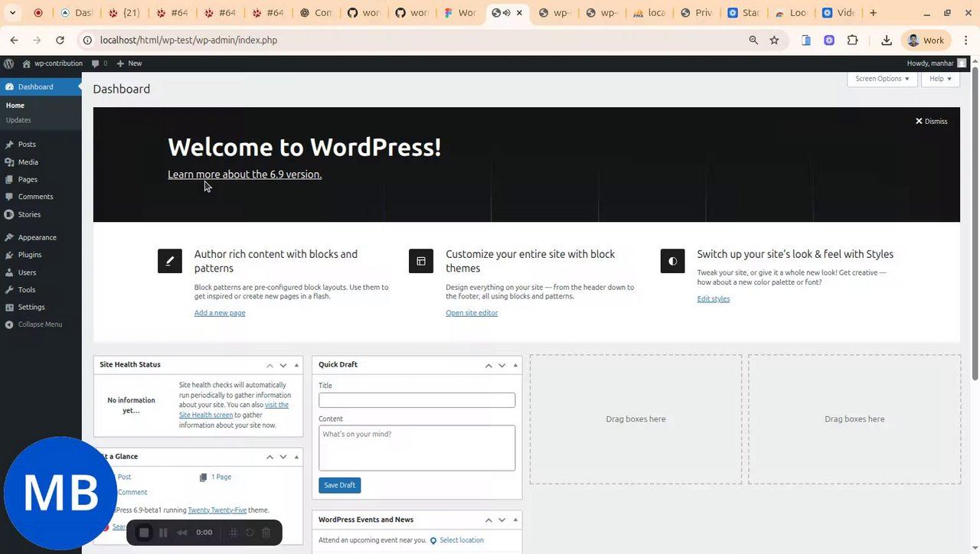Focus the Quick Draft Title field
The width and height of the screenshot is (980, 554).
(416, 400)
